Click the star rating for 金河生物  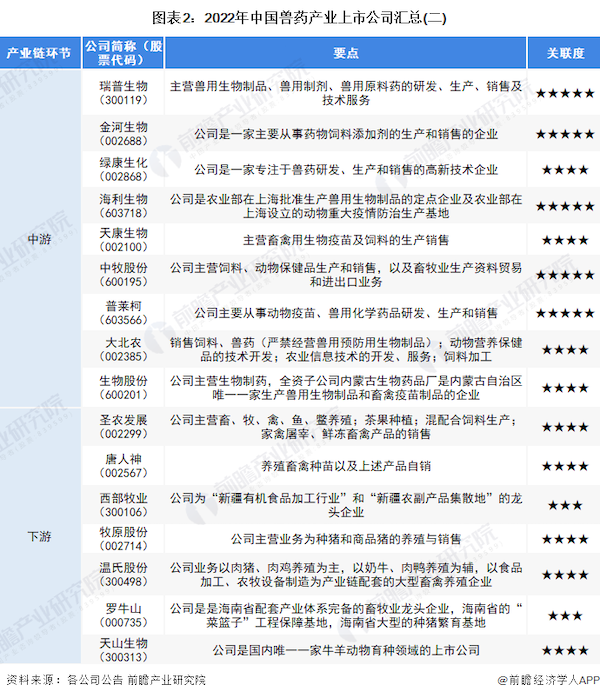coord(565,134)
